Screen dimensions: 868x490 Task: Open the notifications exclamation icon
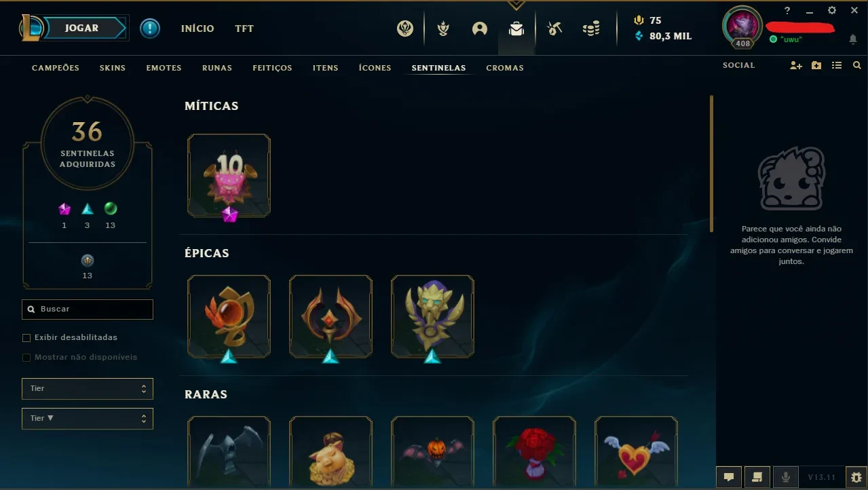pyautogui.click(x=150, y=29)
